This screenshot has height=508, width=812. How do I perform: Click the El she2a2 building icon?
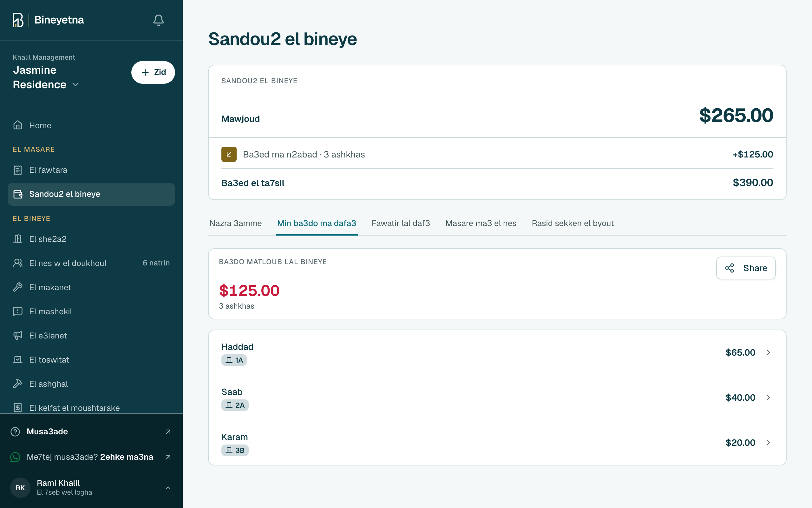pyautogui.click(x=18, y=239)
